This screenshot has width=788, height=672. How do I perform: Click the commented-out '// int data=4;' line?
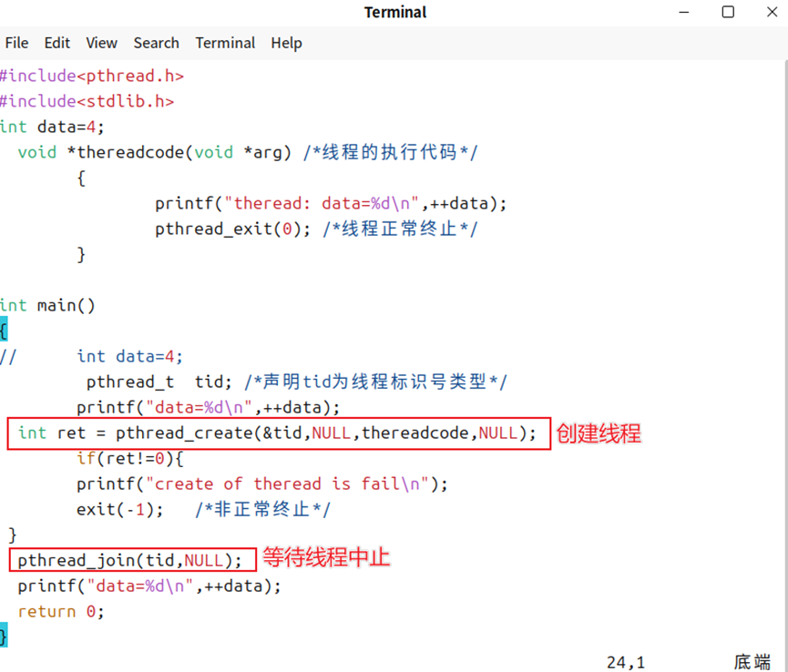(91, 357)
